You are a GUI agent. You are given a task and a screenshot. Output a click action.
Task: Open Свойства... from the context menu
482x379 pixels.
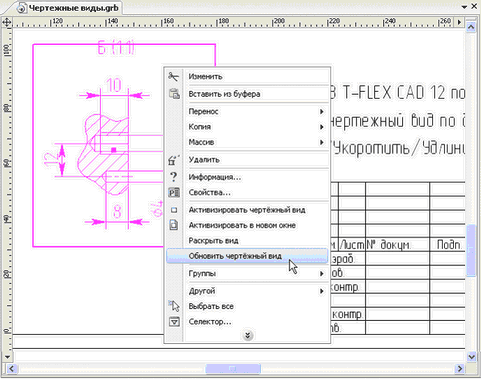(248, 192)
